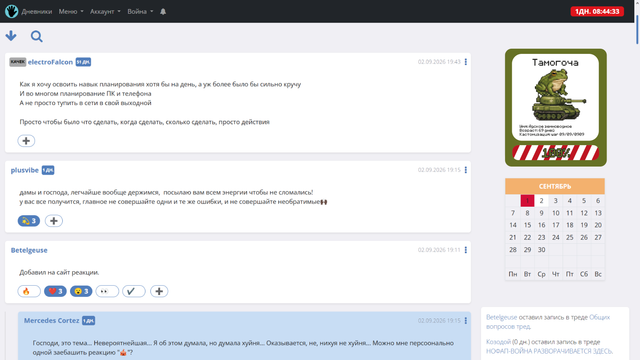Expand the Война dropdown

[x=140, y=11]
